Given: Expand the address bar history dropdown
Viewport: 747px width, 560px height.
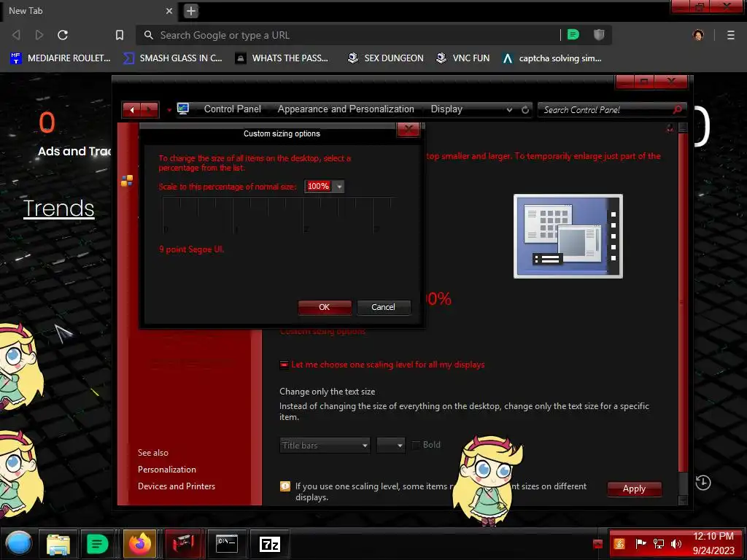Looking at the screenshot, I should click(x=509, y=109).
